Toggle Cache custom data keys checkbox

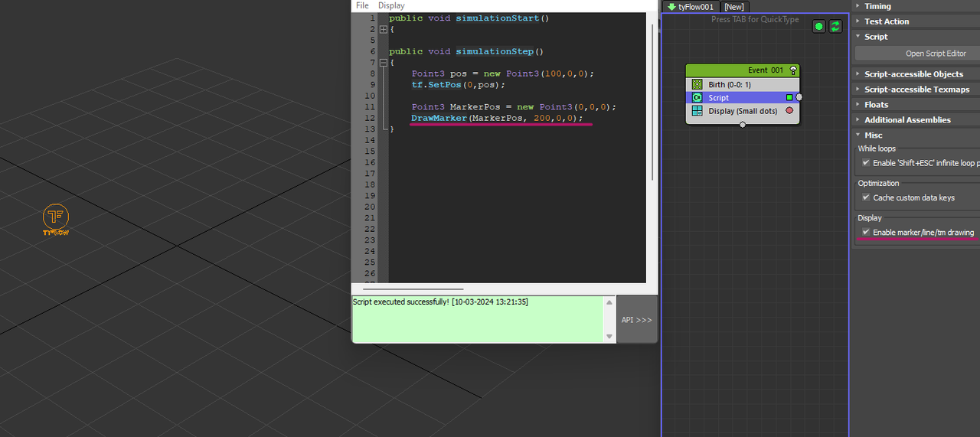click(866, 197)
